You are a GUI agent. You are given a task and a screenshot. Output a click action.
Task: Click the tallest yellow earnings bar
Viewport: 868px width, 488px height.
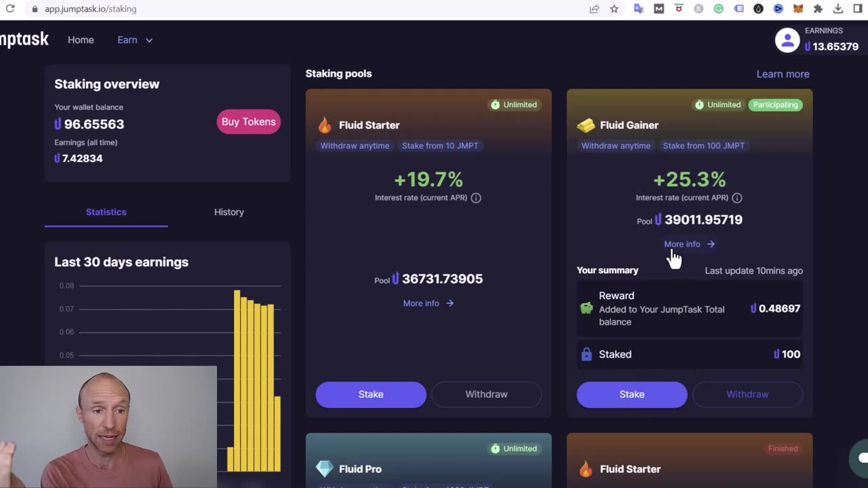click(x=237, y=380)
